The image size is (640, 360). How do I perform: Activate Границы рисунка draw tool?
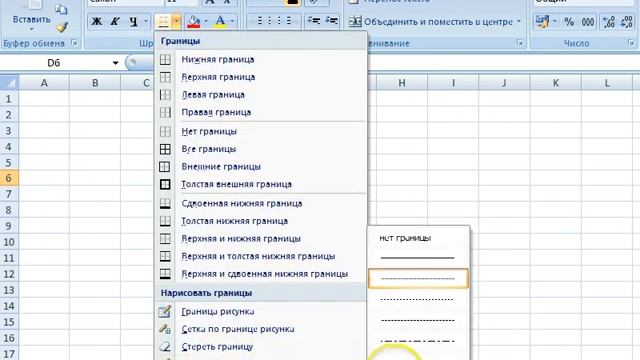[261, 311]
